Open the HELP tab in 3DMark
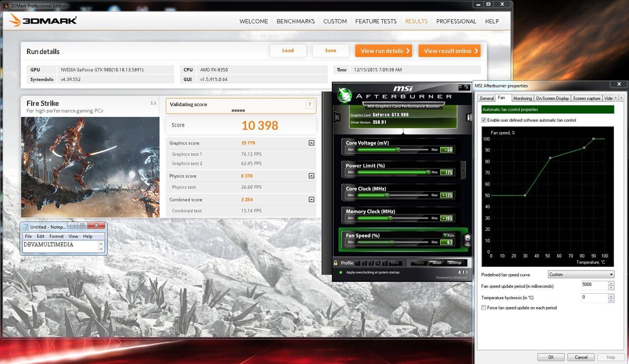Viewport: 629px width, 364px height. pyautogui.click(x=492, y=21)
